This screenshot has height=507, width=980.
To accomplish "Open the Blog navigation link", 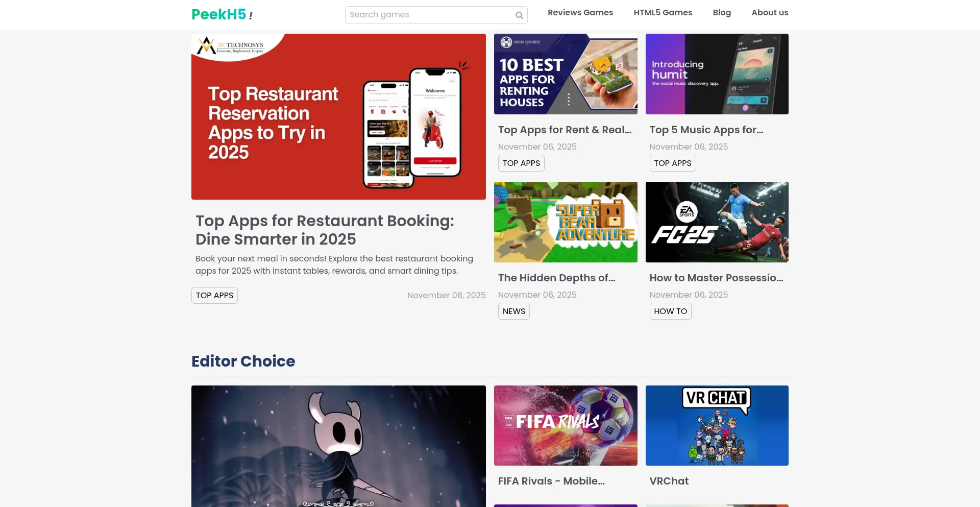I will pyautogui.click(x=722, y=13).
